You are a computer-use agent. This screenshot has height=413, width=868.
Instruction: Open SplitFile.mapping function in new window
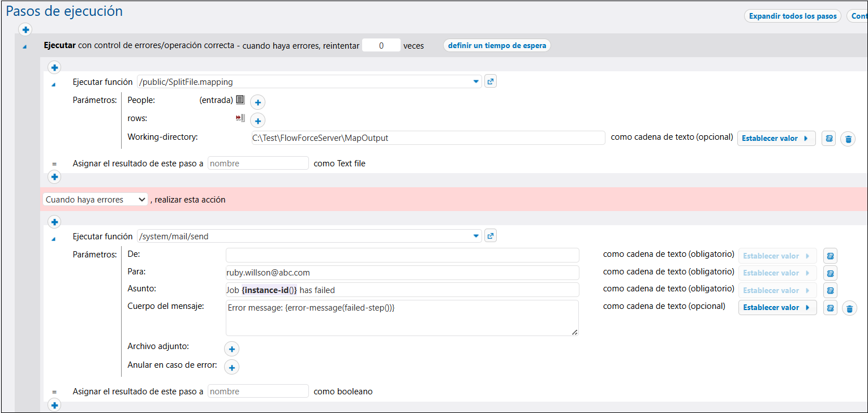pyautogui.click(x=491, y=81)
